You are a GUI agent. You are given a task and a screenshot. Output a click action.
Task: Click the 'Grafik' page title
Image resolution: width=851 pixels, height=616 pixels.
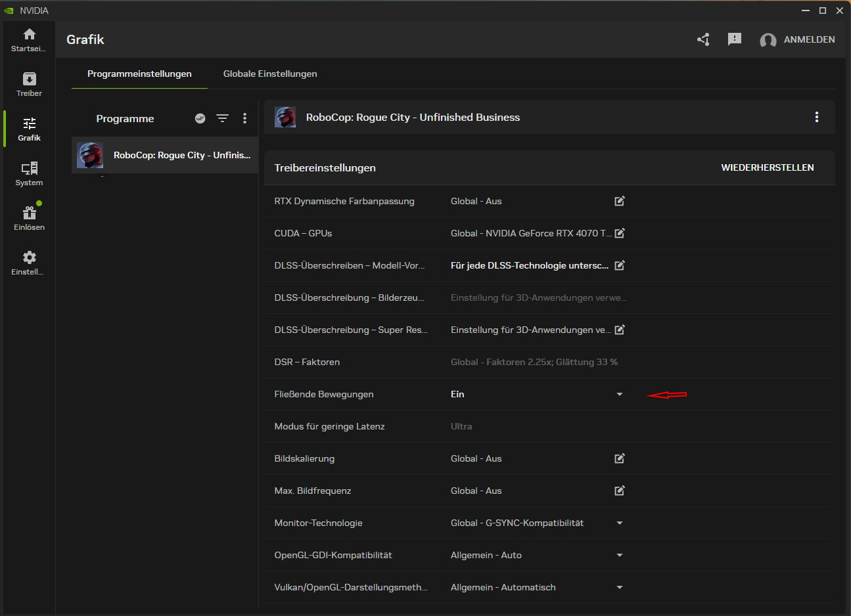(x=85, y=39)
